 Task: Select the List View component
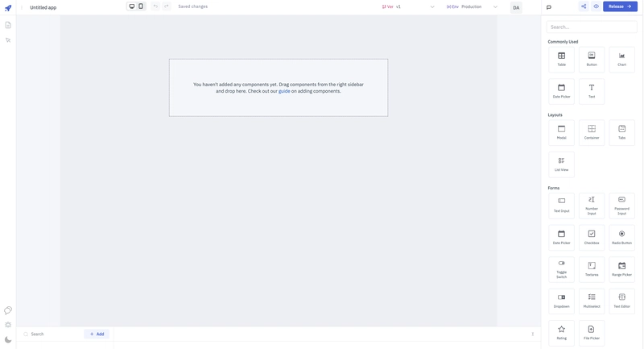(561, 164)
